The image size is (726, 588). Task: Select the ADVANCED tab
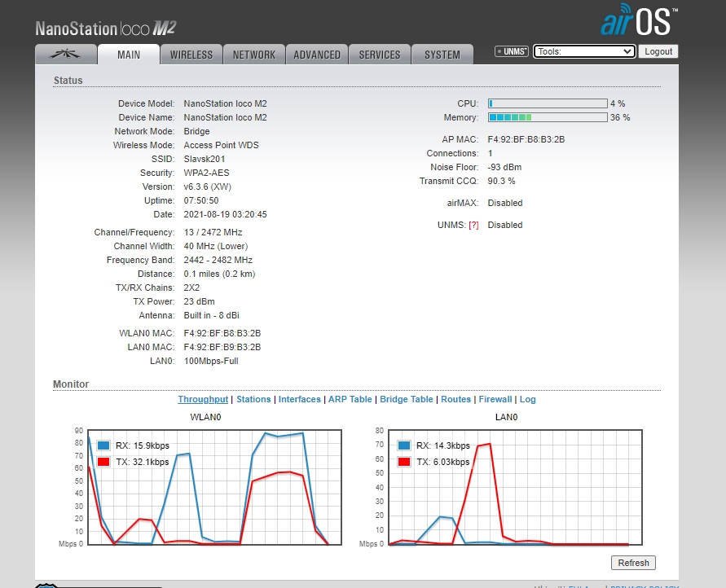pos(317,55)
